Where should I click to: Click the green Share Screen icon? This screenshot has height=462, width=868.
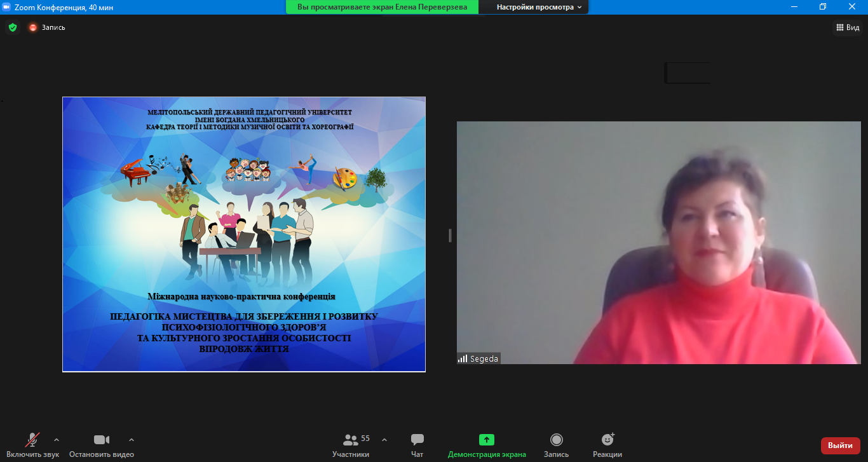pyautogui.click(x=486, y=440)
